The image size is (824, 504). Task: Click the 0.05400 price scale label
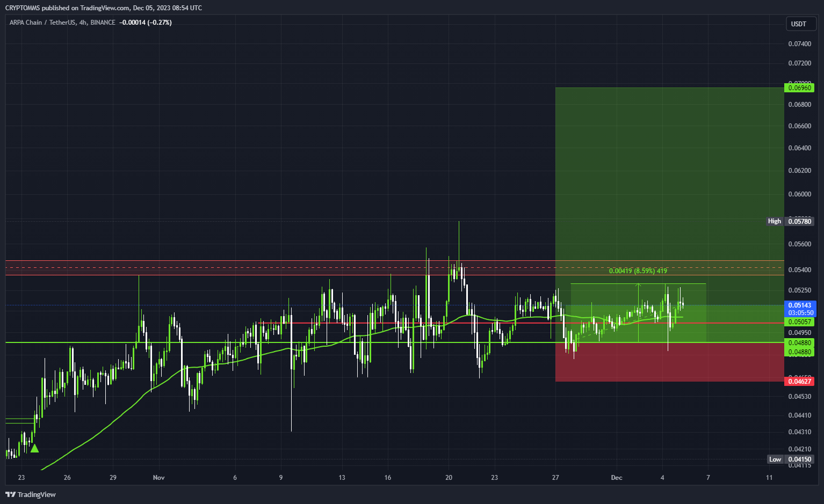(x=799, y=269)
